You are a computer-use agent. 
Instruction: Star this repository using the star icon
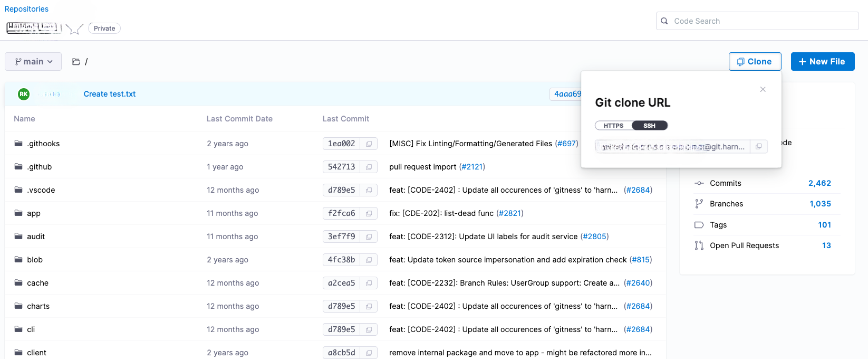pyautogui.click(x=75, y=29)
